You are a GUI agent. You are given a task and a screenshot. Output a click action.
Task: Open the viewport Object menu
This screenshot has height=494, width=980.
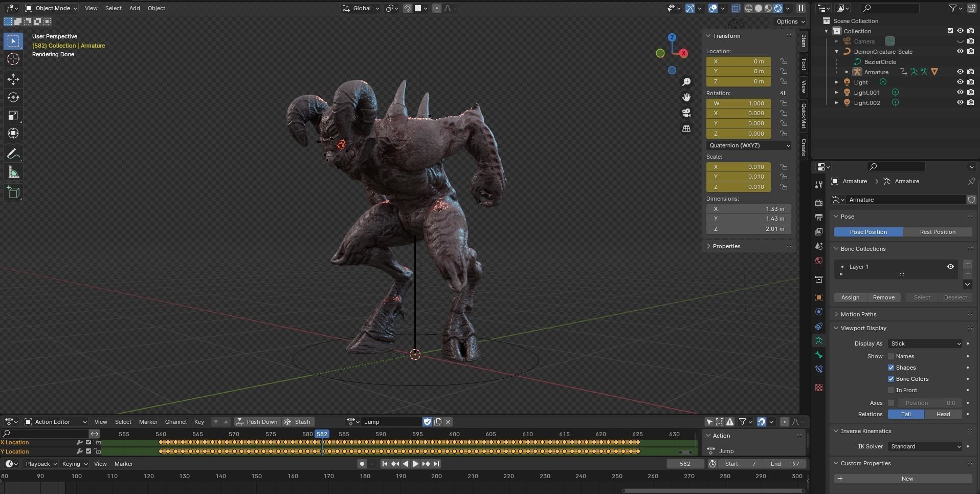click(x=156, y=8)
